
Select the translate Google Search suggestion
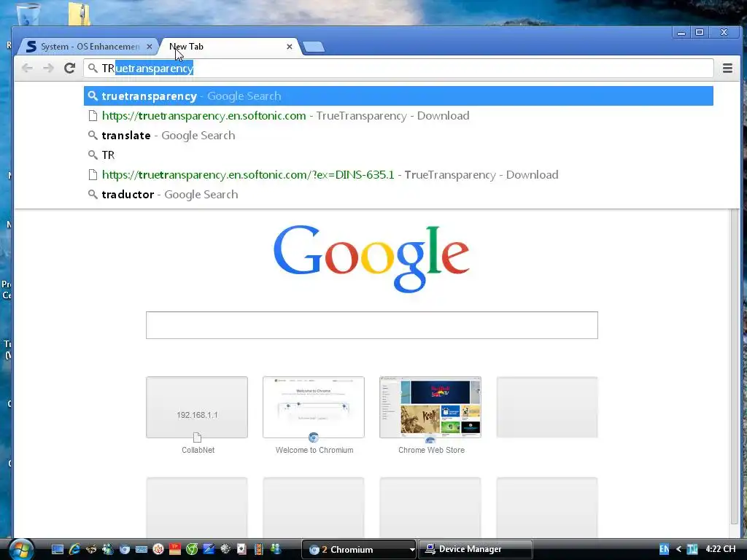coord(398,135)
